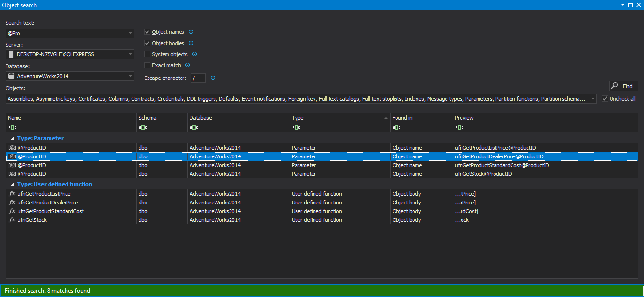Collapse the Type: Parameter group
Screen dimensions: 644x297
12,138
